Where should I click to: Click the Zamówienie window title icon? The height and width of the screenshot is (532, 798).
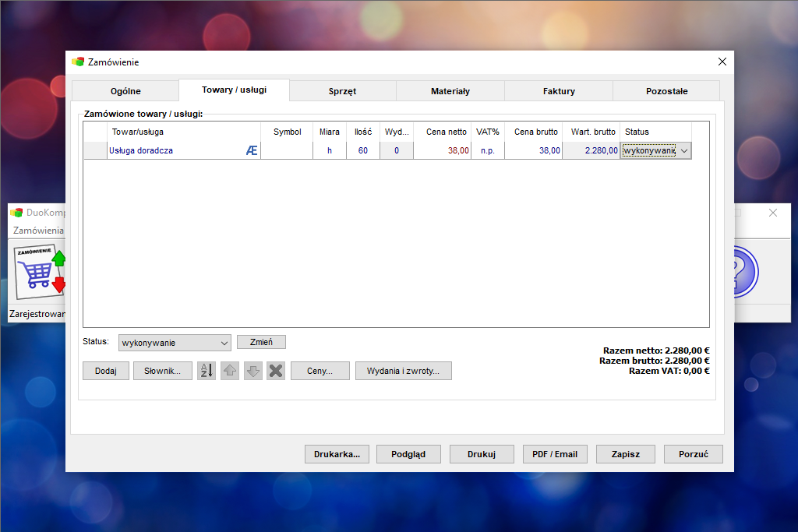tap(78, 62)
